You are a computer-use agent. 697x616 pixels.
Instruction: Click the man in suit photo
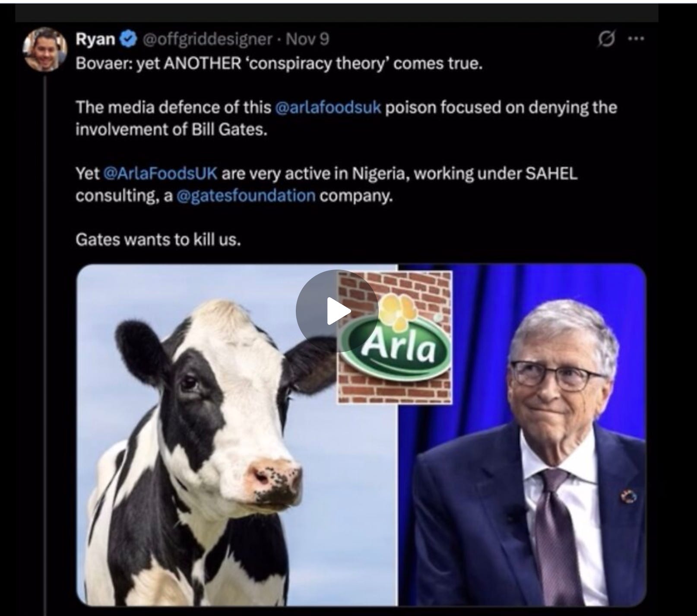522,436
